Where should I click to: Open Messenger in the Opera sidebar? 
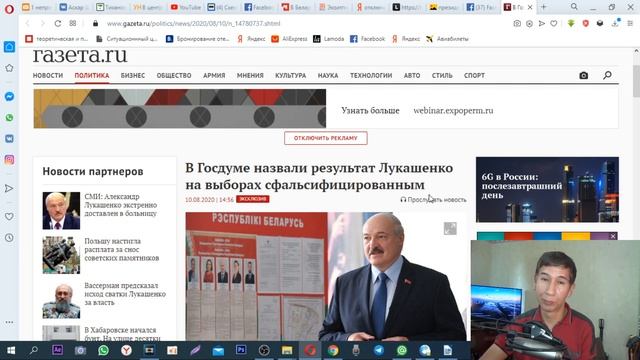point(9,96)
